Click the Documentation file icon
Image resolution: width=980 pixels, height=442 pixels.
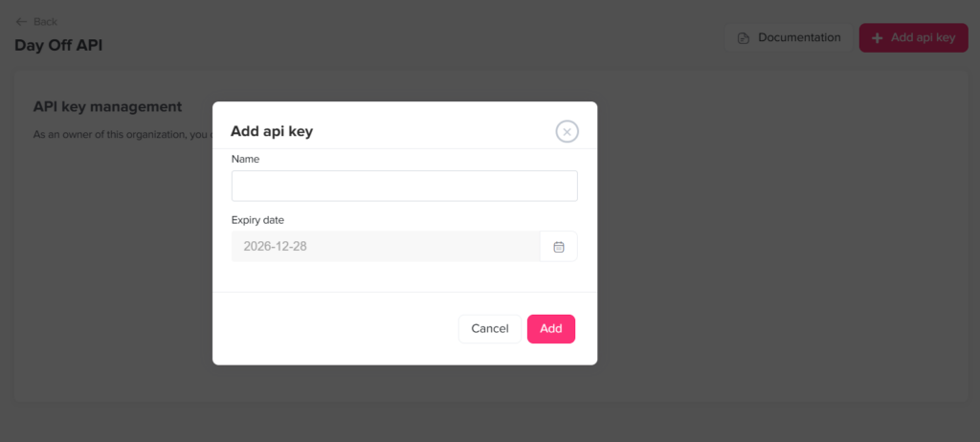tap(743, 38)
